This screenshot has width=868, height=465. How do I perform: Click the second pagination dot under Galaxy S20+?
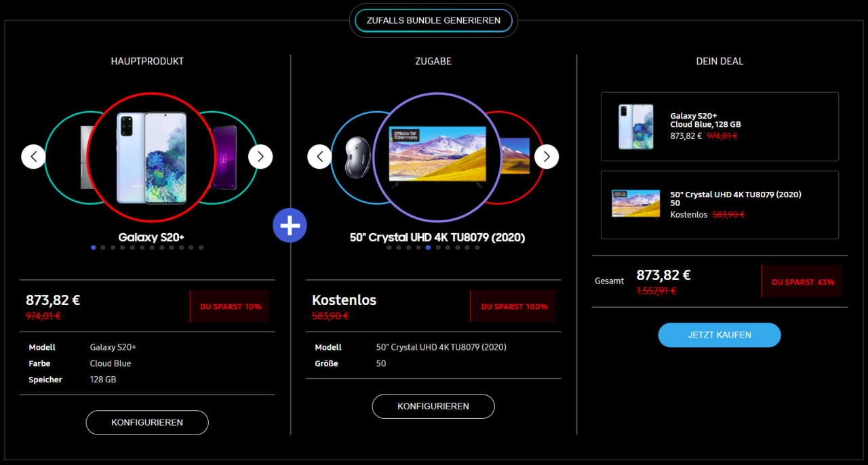[103, 247]
